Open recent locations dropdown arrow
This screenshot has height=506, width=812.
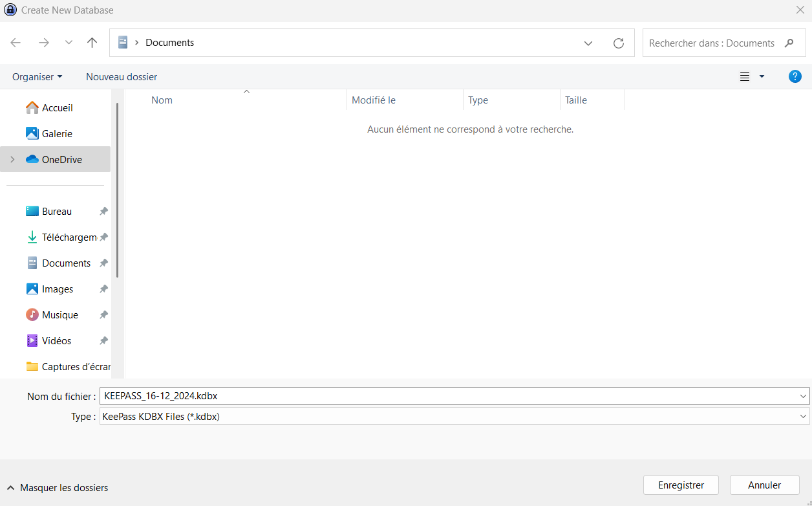pos(69,43)
